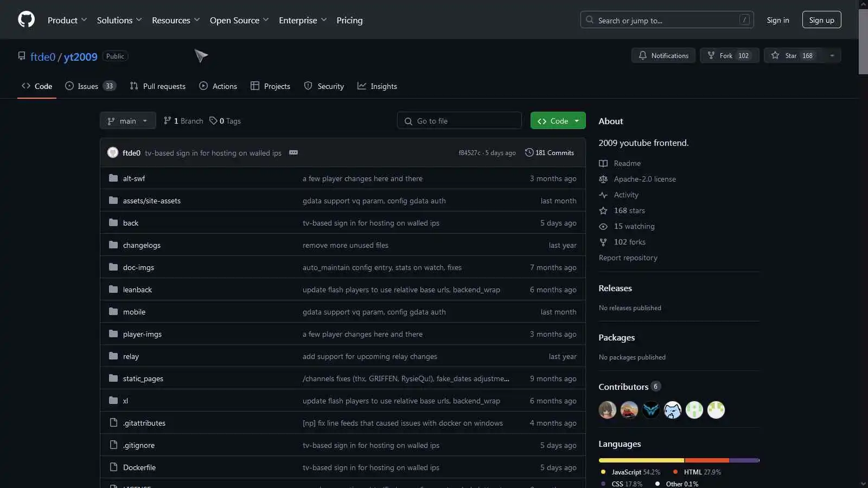Click the commits history clock icon
Image resolution: width=868 pixels, height=488 pixels.
[x=529, y=153]
